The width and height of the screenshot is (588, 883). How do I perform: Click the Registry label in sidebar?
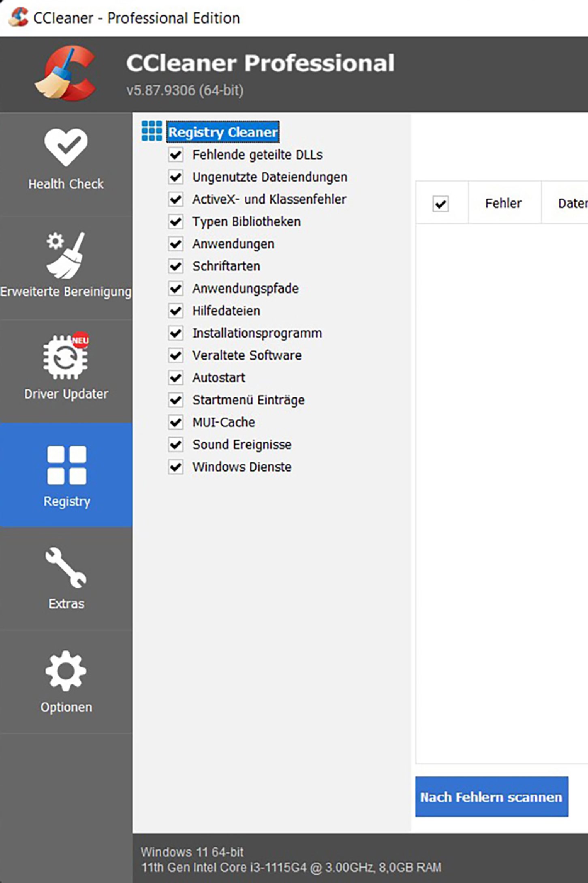click(x=67, y=502)
